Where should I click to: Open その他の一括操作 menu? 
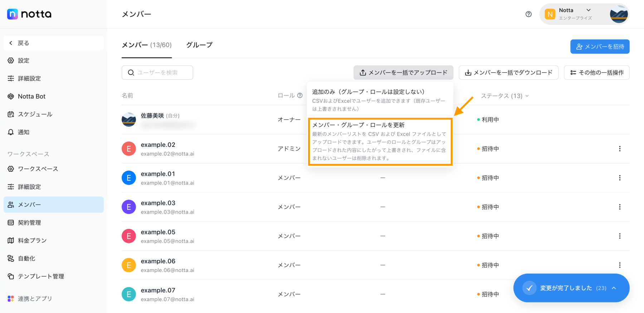(x=597, y=72)
